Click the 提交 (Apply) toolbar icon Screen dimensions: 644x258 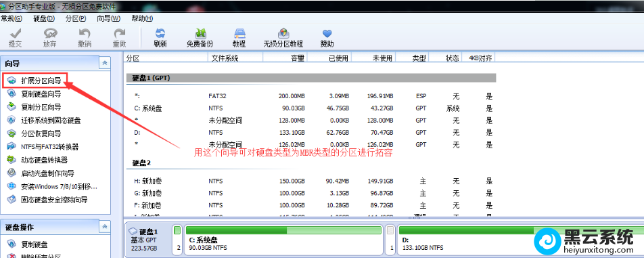(x=16, y=38)
